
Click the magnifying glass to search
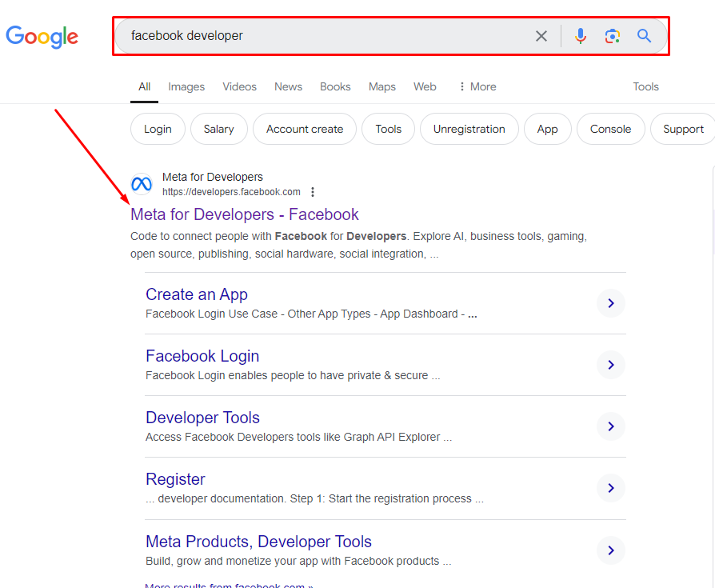644,35
